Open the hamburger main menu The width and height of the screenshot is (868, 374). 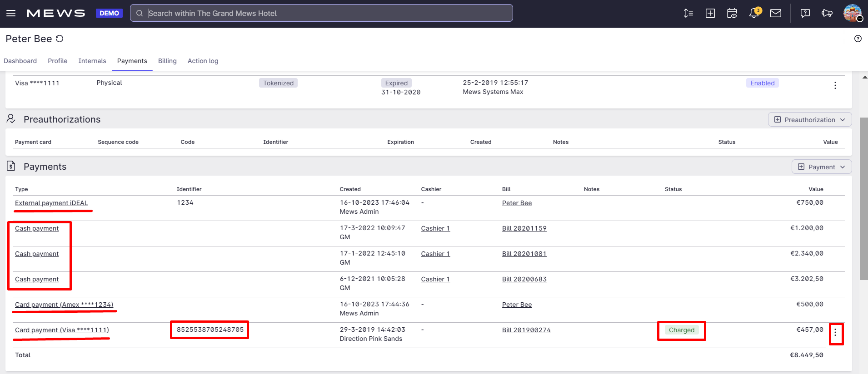pyautogui.click(x=11, y=13)
